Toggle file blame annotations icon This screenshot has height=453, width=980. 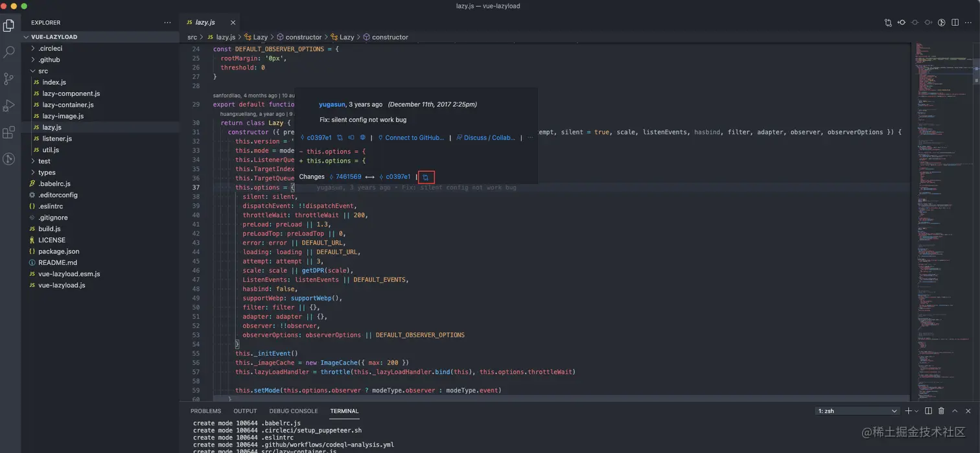942,23
